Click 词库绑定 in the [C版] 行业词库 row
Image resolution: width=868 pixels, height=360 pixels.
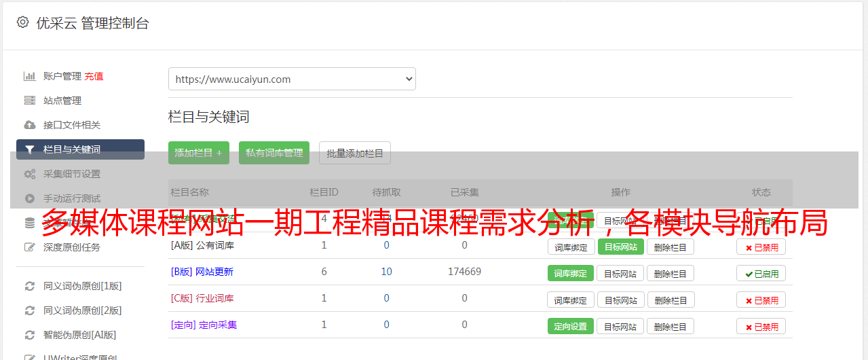click(x=571, y=300)
